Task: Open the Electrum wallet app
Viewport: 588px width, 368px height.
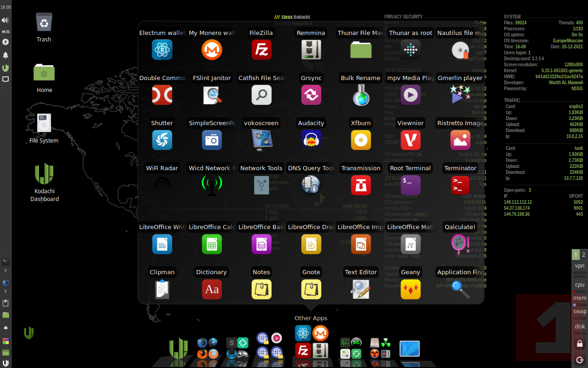Action: tap(162, 50)
